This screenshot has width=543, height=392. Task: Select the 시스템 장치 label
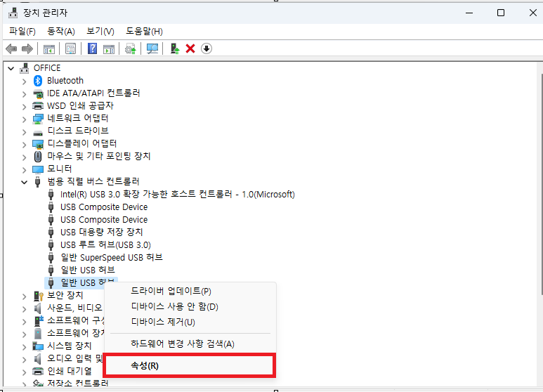70,346
